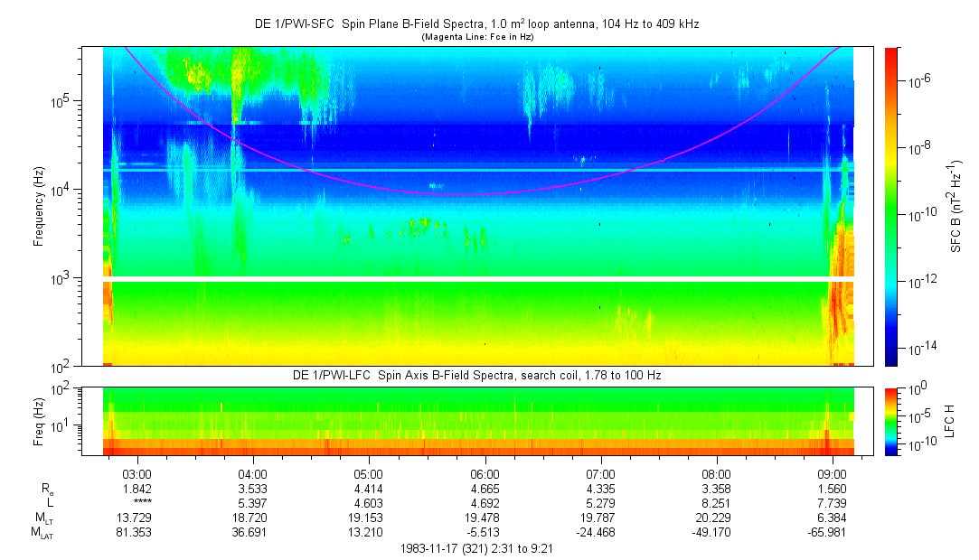Click the 06:00 time axis tick label
This screenshot has height=560, width=979.
pos(485,474)
